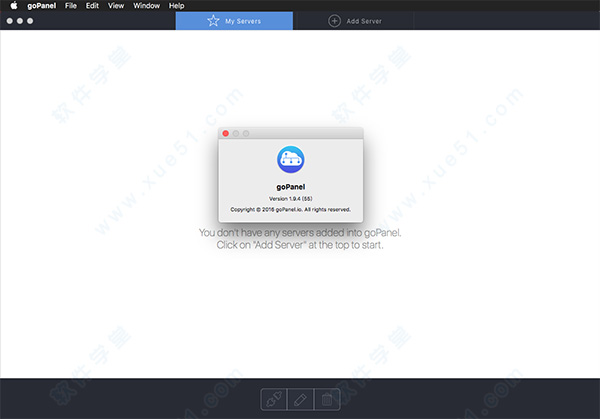Open the Apple menu

tap(14, 5)
